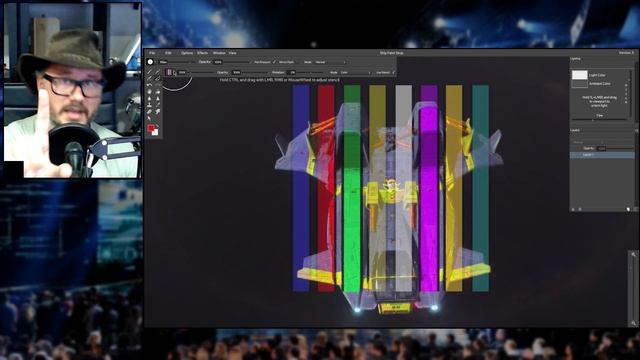Click the undo arrow icon in toolbox

pos(149,84)
